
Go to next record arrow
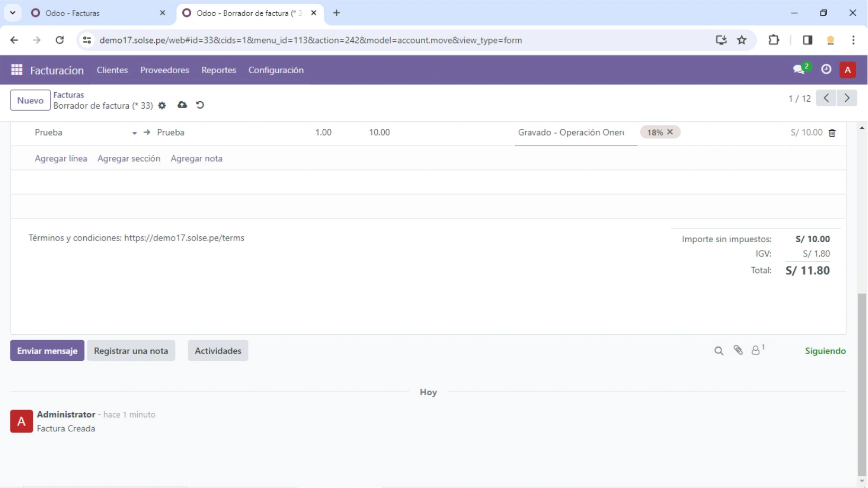coord(847,98)
